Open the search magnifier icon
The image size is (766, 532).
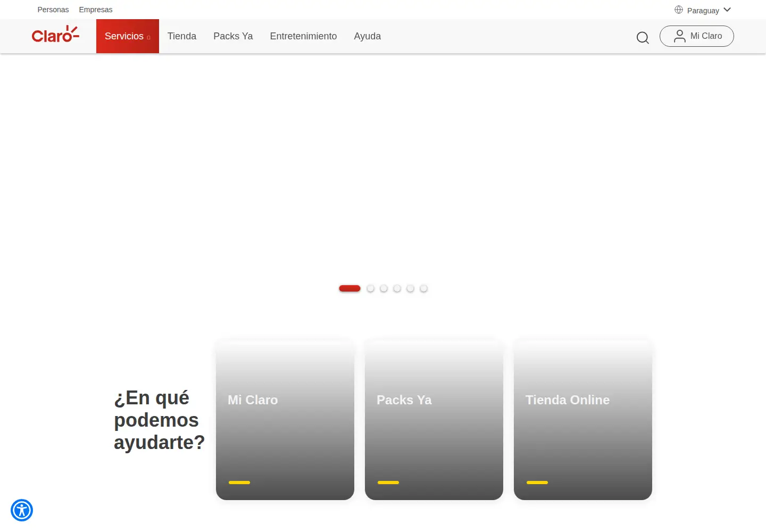pyautogui.click(x=643, y=37)
